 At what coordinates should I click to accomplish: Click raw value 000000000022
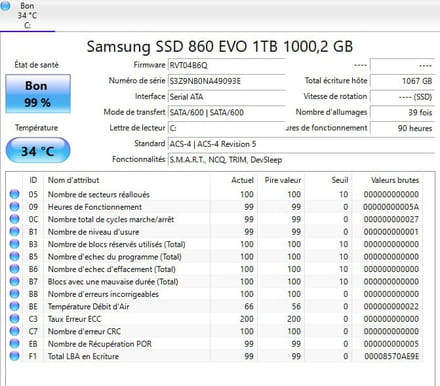(391, 306)
